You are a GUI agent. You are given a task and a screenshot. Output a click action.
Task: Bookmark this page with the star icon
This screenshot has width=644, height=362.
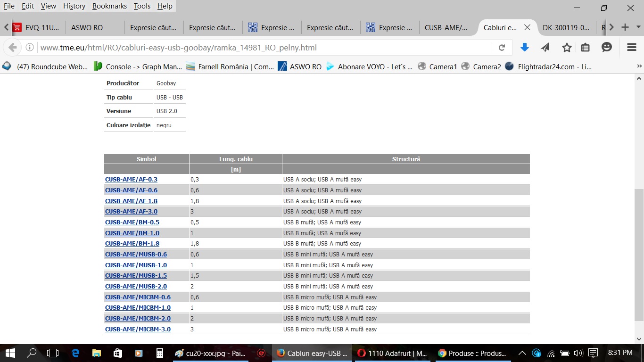click(x=567, y=47)
